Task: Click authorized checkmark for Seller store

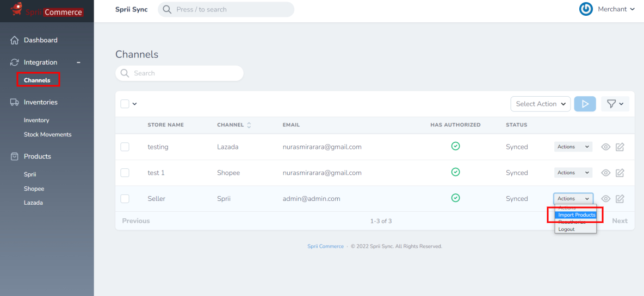Action: click(x=455, y=198)
